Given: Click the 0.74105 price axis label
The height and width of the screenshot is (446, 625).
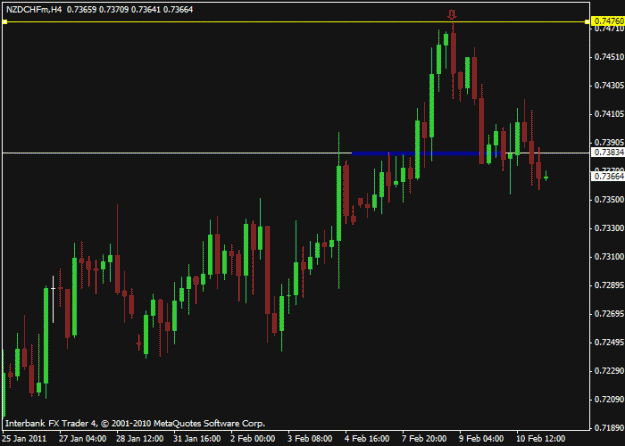Looking at the screenshot, I should [x=609, y=114].
